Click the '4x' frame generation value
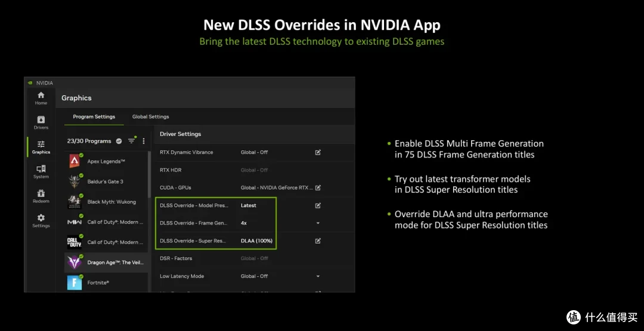Screen dimensions: 644x331 point(243,223)
